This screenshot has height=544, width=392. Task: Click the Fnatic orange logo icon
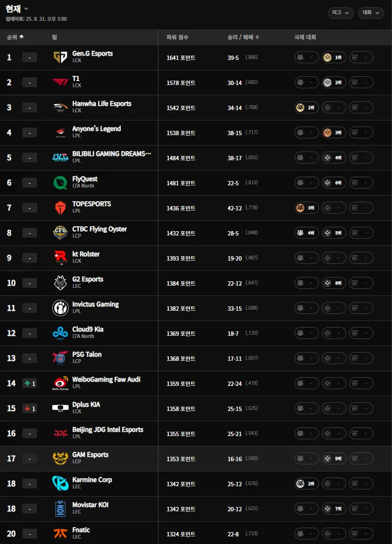(x=60, y=533)
